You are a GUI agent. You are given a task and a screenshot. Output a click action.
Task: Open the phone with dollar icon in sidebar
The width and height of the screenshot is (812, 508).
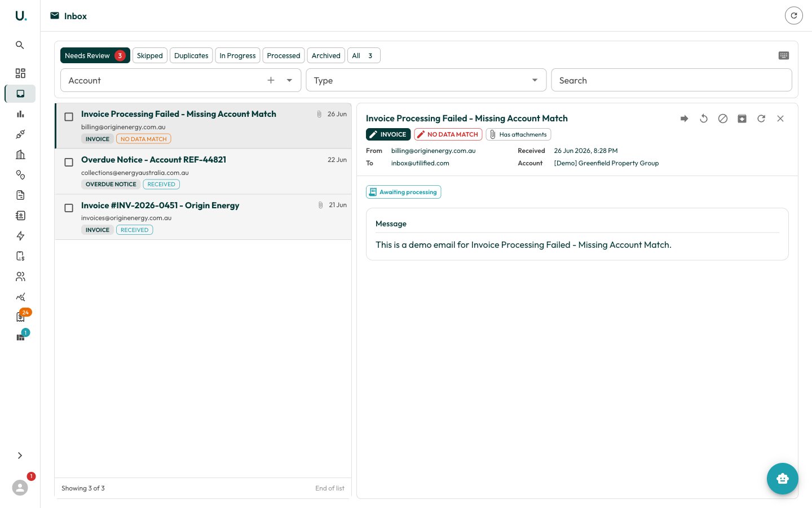[20, 256]
